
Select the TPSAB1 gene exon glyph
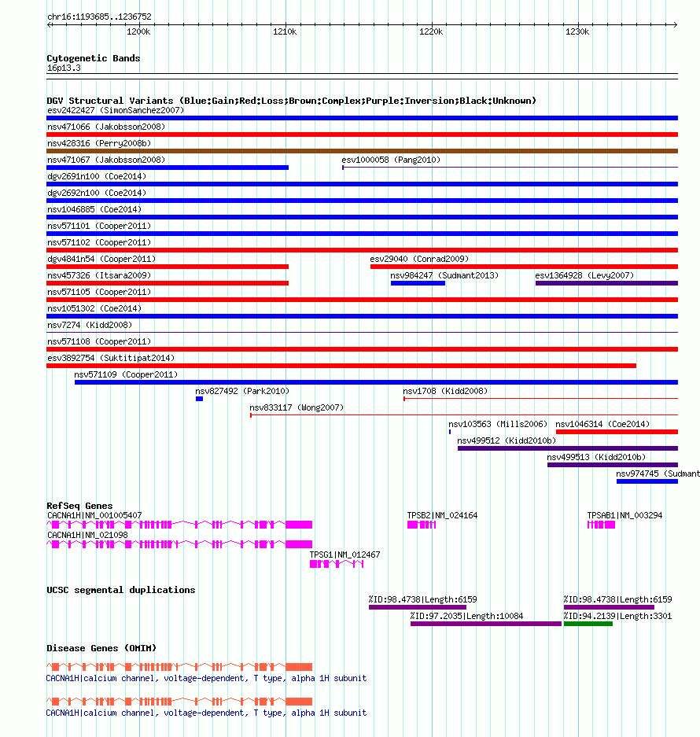(601, 525)
